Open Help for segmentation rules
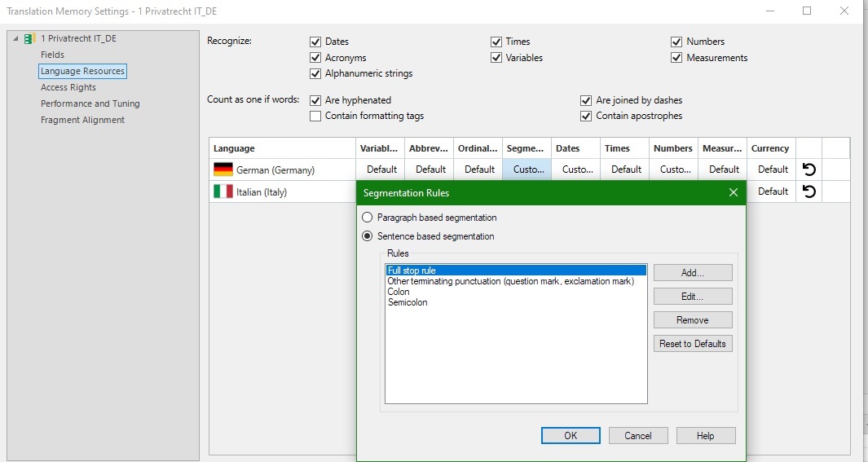 [706, 435]
